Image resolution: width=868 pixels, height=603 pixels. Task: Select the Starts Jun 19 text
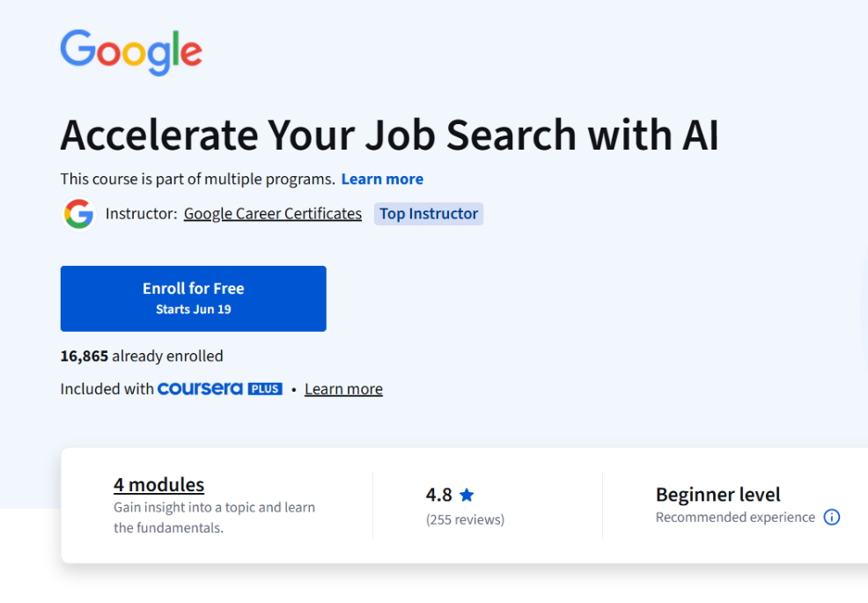click(x=193, y=309)
